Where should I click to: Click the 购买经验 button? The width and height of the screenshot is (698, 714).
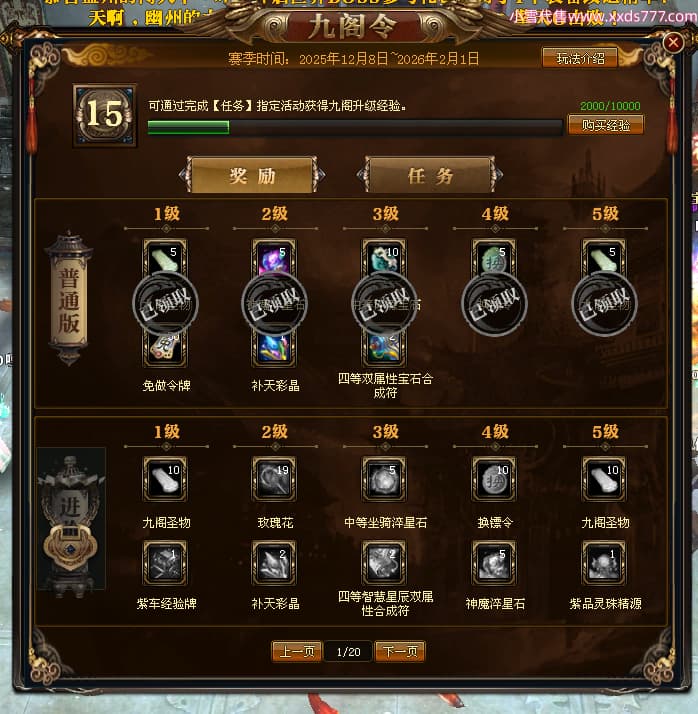tap(606, 125)
